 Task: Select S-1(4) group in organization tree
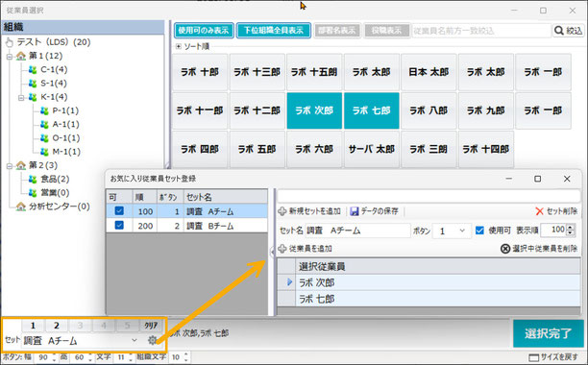point(53,84)
